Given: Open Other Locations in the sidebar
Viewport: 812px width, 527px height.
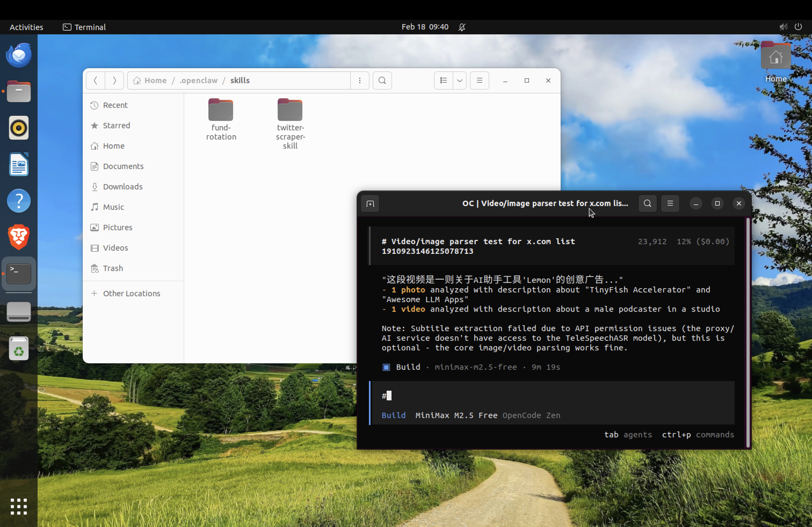Looking at the screenshot, I should coord(131,293).
